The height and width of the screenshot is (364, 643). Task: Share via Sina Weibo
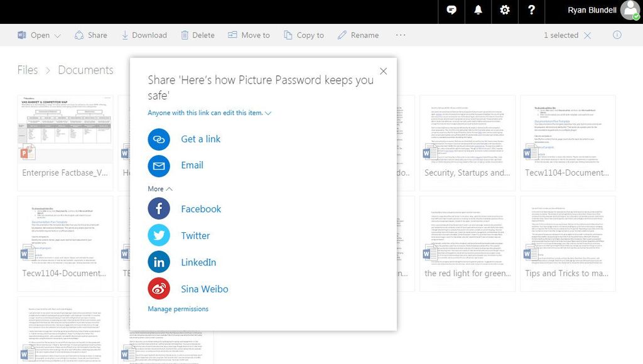coord(203,289)
